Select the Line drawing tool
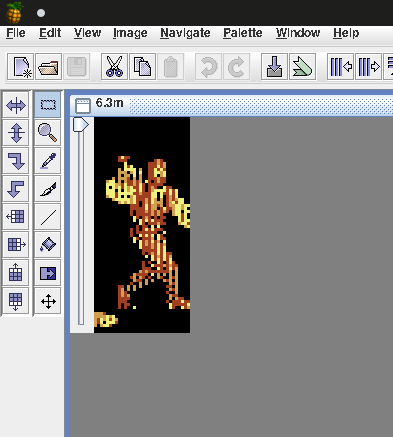The image size is (393, 437). coord(48,217)
